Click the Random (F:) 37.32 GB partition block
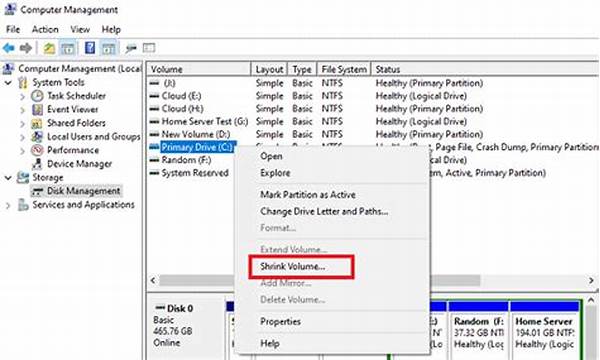The height and width of the screenshot is (360, 600). click(x=478, y=330)
